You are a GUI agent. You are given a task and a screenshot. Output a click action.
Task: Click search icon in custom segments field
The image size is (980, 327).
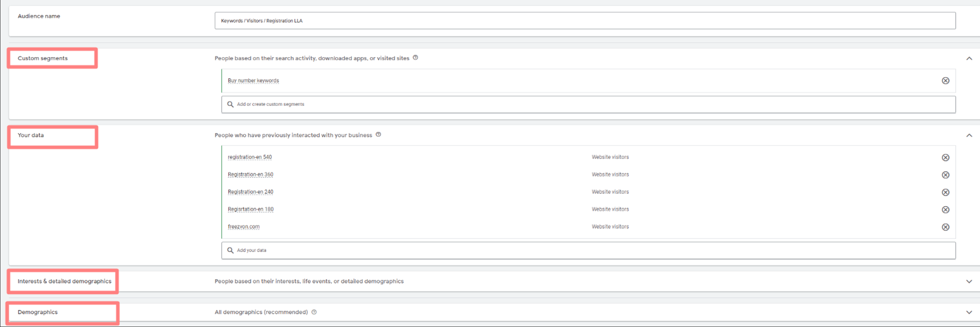230,104
